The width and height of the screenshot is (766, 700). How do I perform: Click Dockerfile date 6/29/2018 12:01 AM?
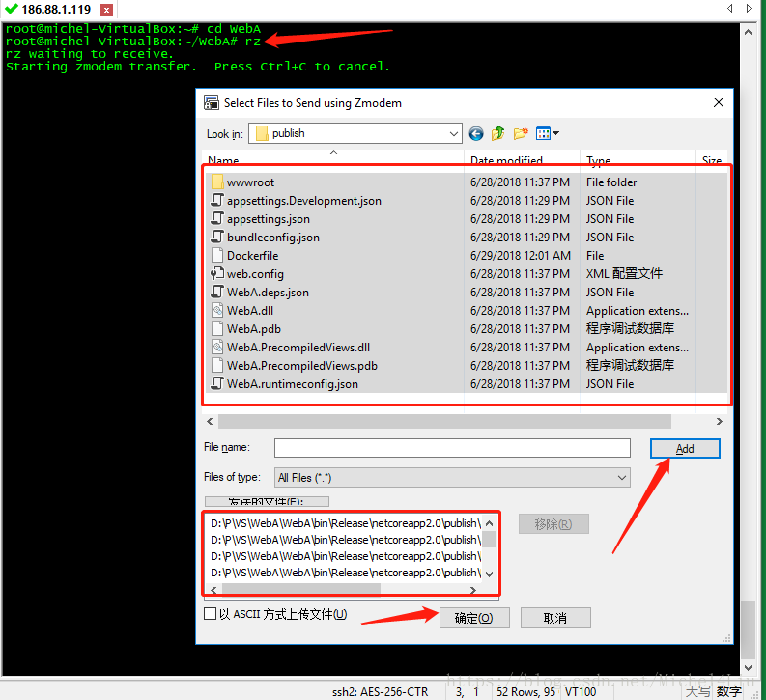pos(521,255)
